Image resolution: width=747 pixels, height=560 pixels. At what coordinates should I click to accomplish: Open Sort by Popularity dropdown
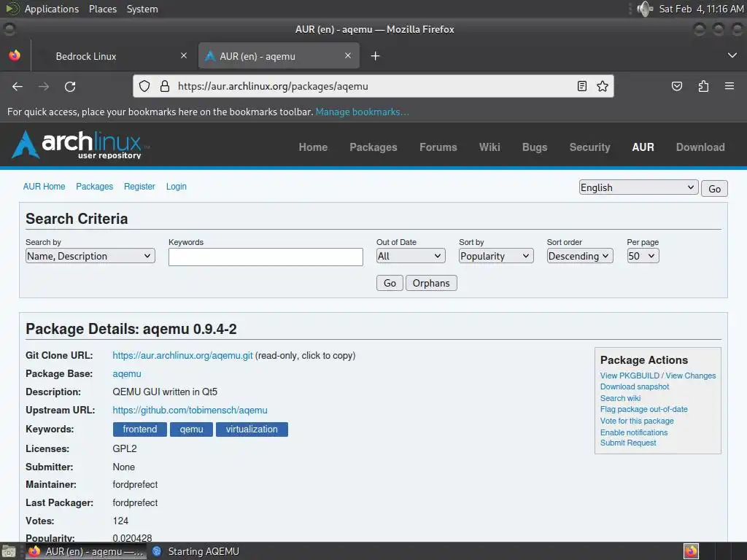[x=496, y=256]
